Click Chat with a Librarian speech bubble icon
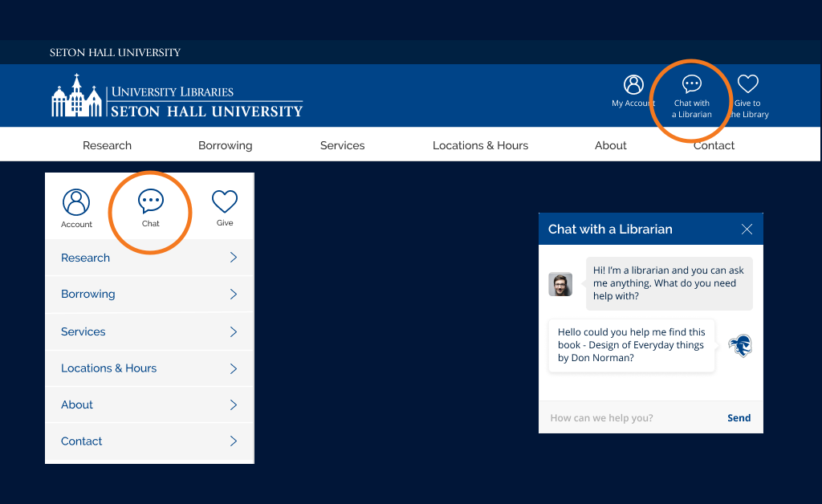The width and height of the screenshot is (822, 504). [x=691, y=83]
